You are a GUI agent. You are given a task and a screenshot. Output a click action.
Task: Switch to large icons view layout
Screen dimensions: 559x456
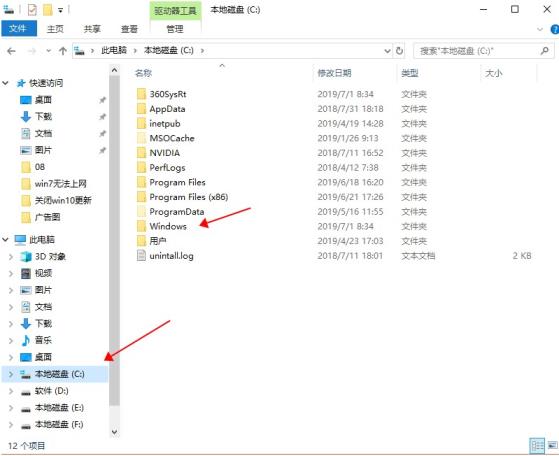[553, 445]
